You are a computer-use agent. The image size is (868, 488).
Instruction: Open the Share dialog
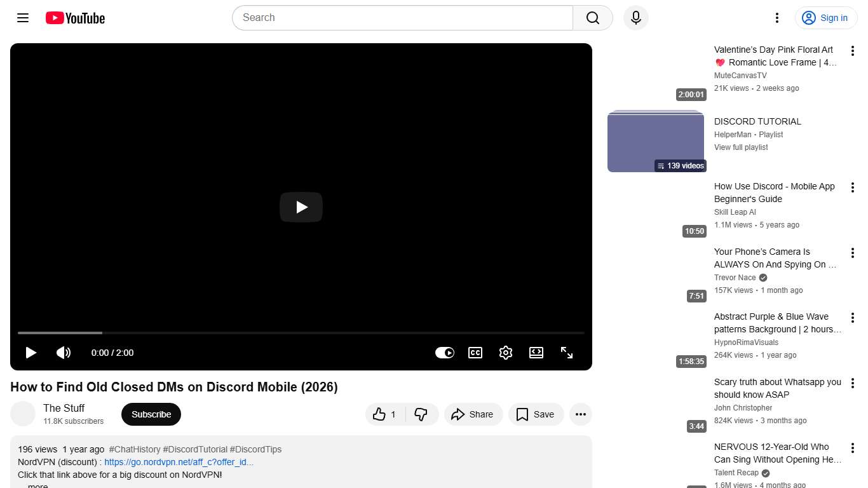coord(473,414)
